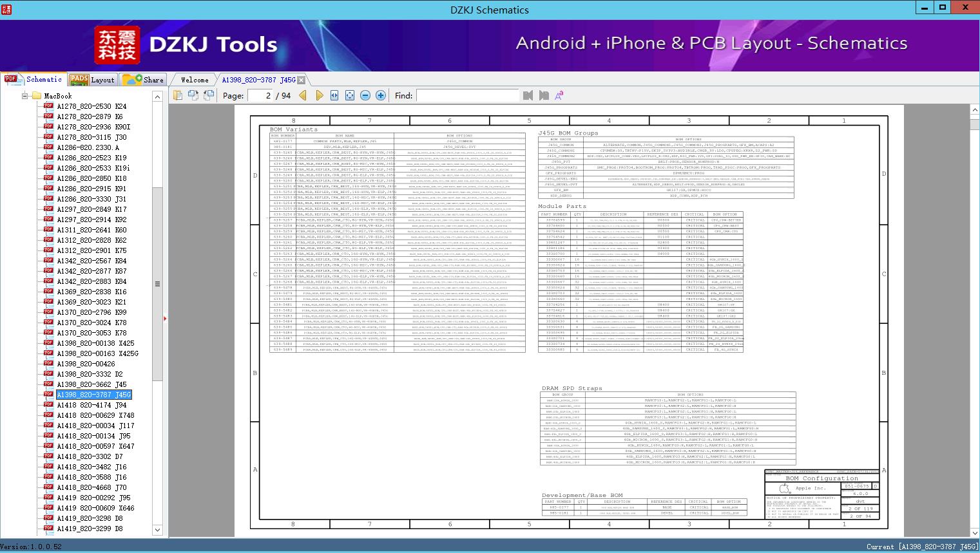
Task: Open A1418_820-00629 X748 schematic
Action: (95, 415)
